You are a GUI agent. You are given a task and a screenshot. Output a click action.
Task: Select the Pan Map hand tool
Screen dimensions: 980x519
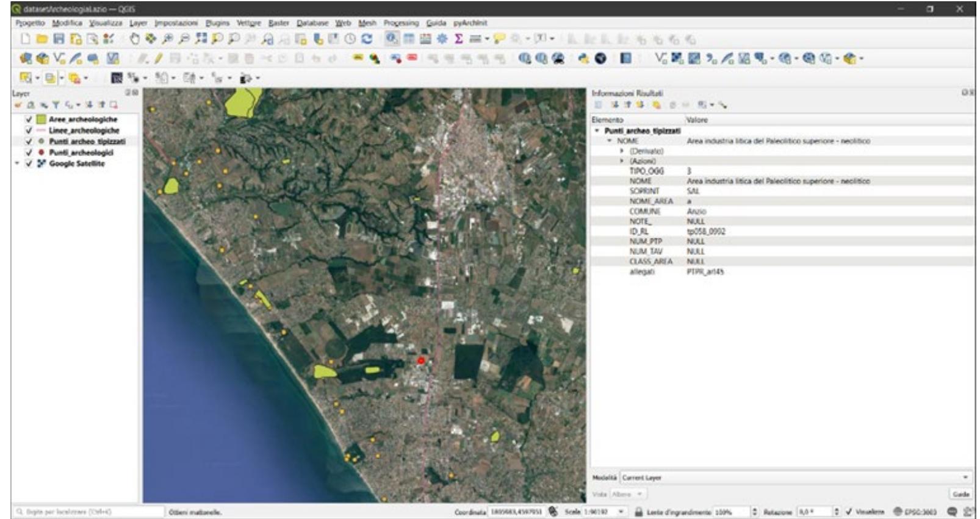pyautogui.click(x=135, y=39)
